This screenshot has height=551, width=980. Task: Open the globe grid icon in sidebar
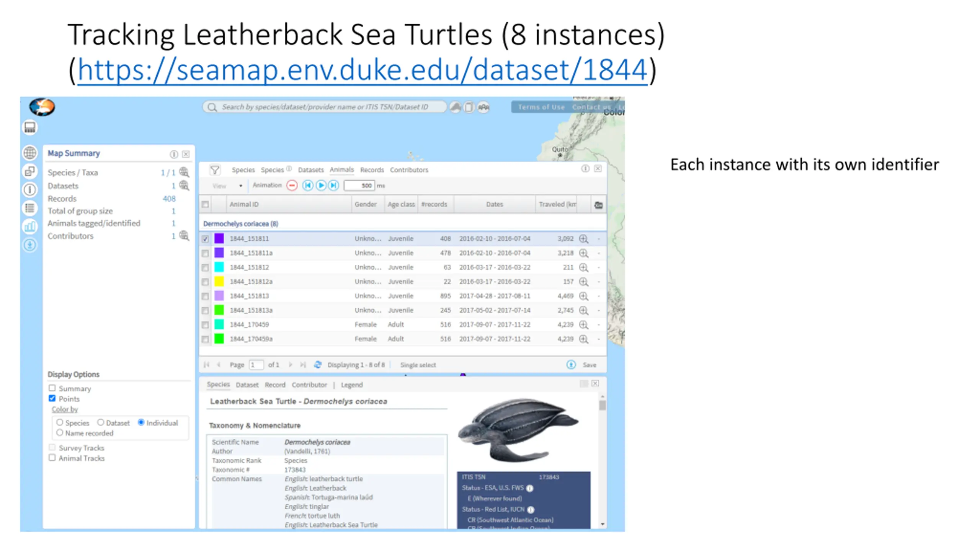pos(30,153)
